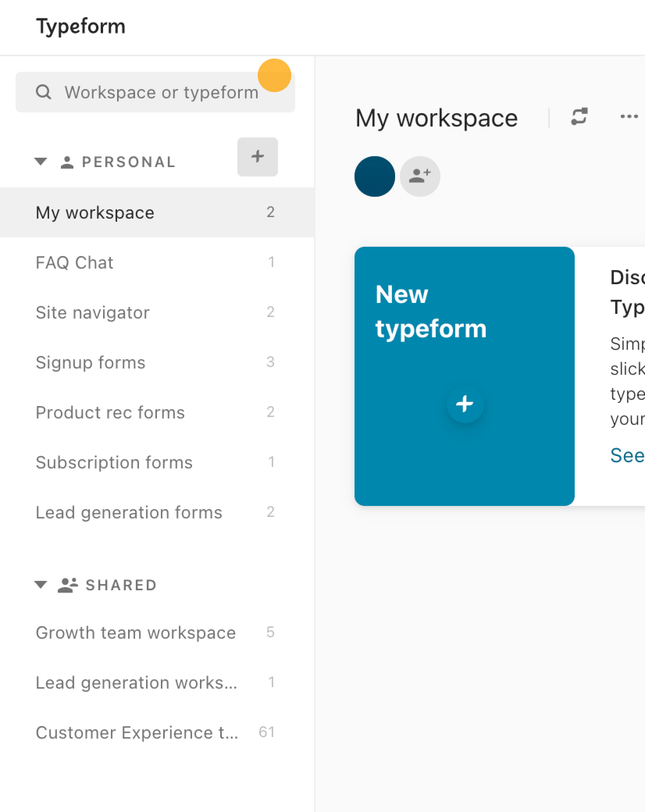This screenshot has height=812, width=645.
Task: Open the three-dot workspace options menu
Action: (x=629, y=116)
